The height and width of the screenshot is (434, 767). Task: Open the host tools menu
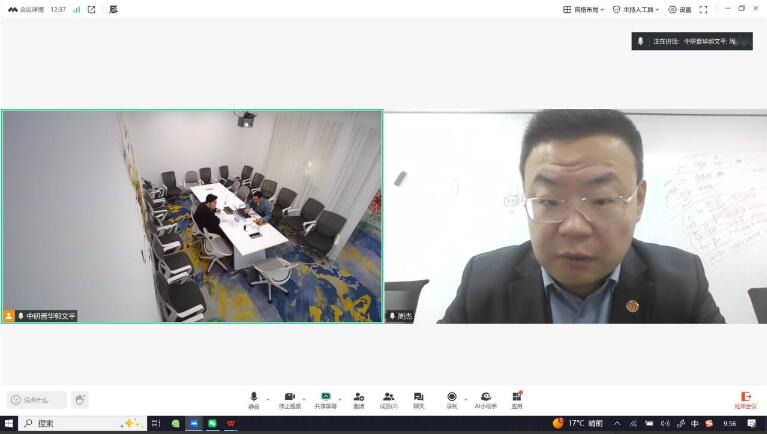pyautogui.click(x=637, y=9)
